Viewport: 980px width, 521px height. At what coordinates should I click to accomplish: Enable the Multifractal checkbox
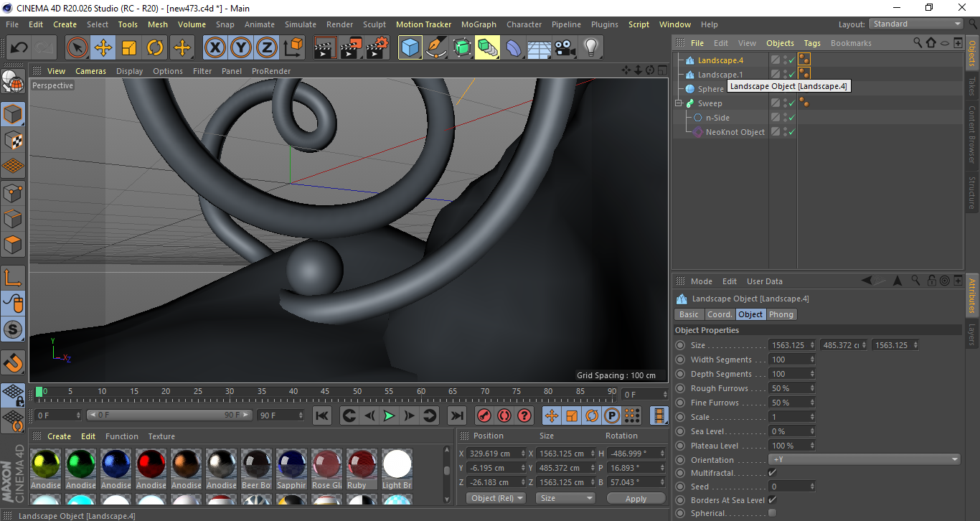772,473
